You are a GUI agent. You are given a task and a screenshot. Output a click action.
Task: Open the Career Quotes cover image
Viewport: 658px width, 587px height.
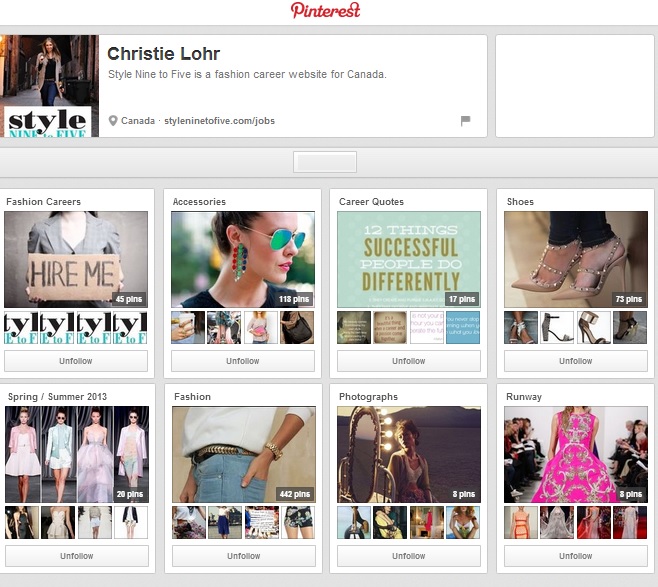[x=408, y=259]
